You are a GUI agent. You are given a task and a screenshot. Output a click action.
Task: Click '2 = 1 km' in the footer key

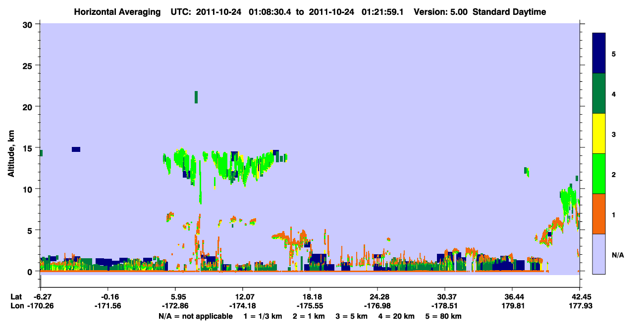coord(309,316)
